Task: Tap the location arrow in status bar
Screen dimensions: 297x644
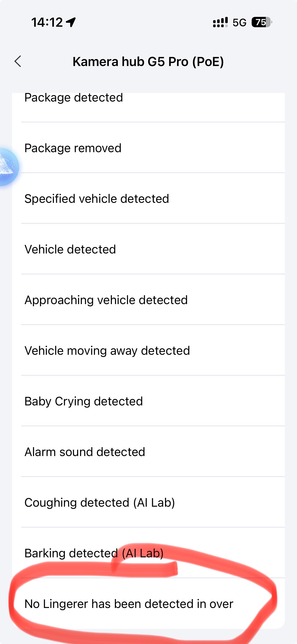Action: (x=71, y=22)
